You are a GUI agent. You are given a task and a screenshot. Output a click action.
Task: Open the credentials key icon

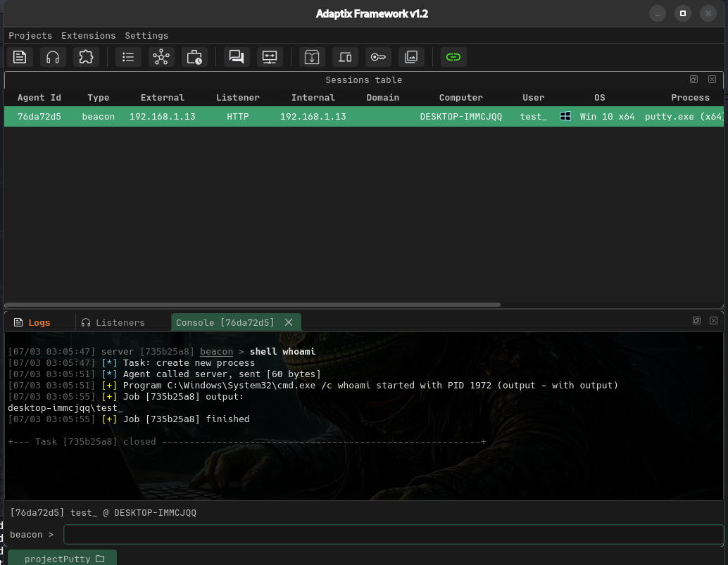click(x=378, y=58)
